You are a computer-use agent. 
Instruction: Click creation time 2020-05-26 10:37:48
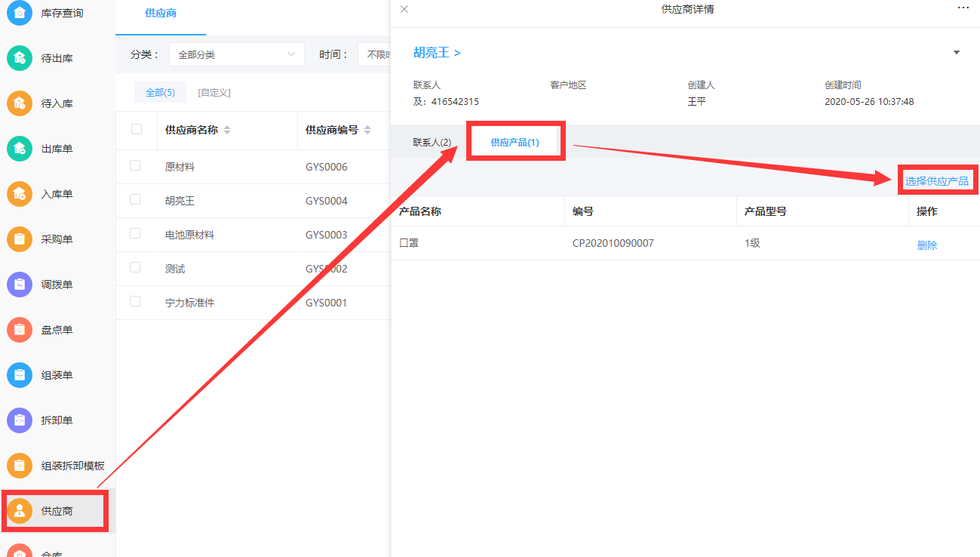(869, 101)
